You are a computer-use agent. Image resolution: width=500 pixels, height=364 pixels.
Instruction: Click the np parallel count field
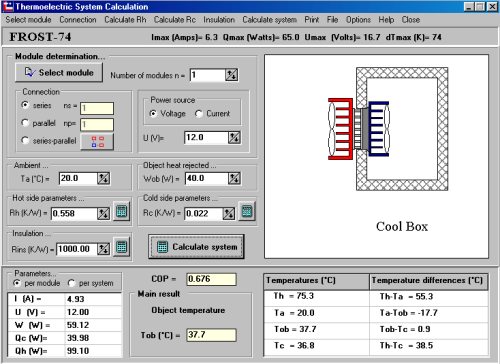97,124
